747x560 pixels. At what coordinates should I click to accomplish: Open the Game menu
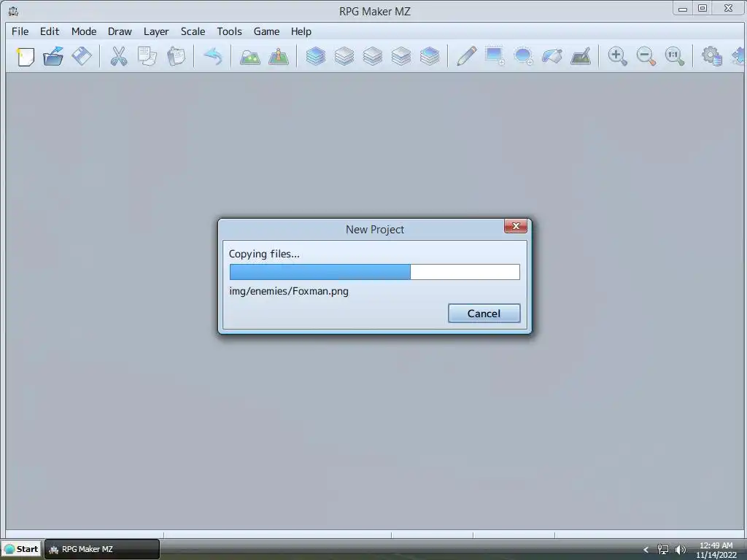pos(266,31)
